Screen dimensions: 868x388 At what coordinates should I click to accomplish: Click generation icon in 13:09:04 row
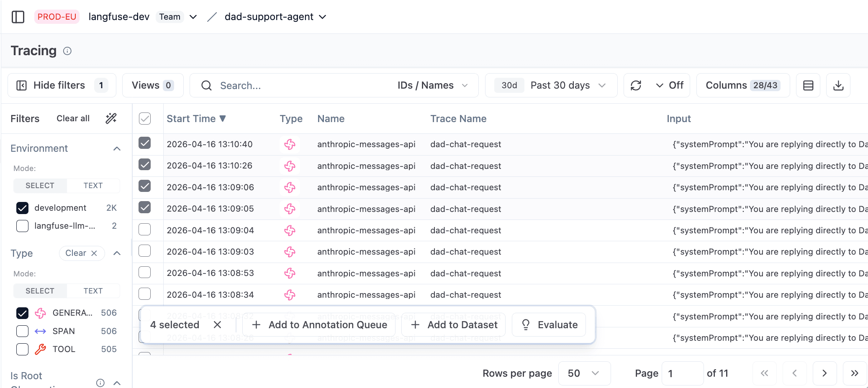point(290,231)
